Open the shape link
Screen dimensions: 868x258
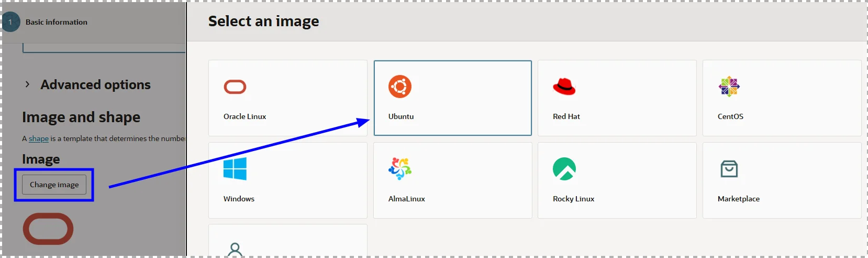[x=38, y=138]
